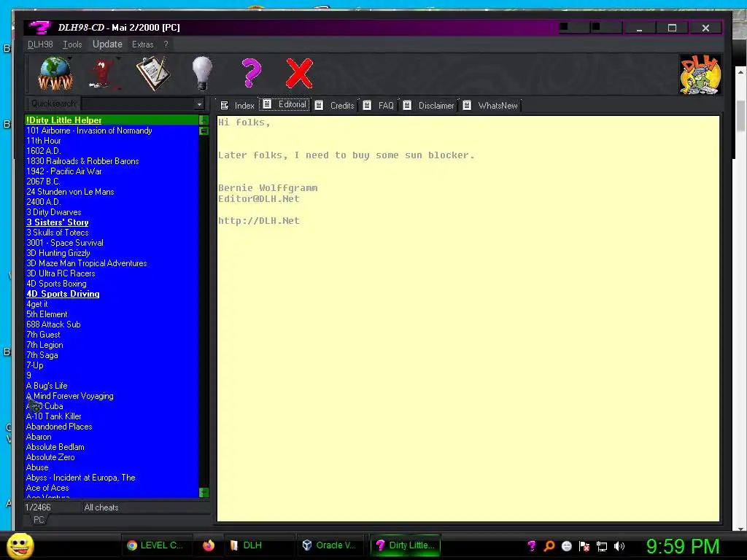Image resolution: width=747 pixels, height=560 pixels.
Task: Open Firefox from the taskbar
Action: (x=208, y=545)
